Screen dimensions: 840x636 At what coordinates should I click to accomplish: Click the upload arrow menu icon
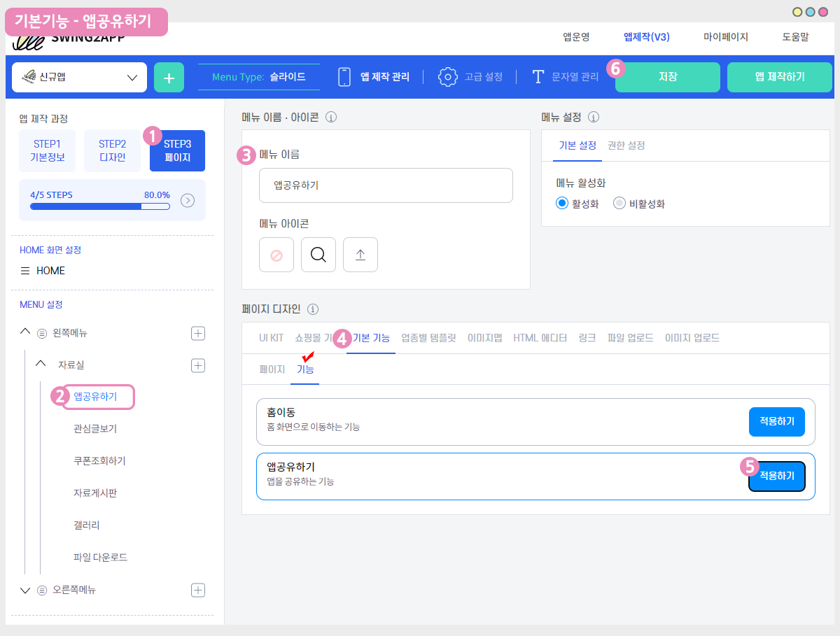(x=360, y=255)
